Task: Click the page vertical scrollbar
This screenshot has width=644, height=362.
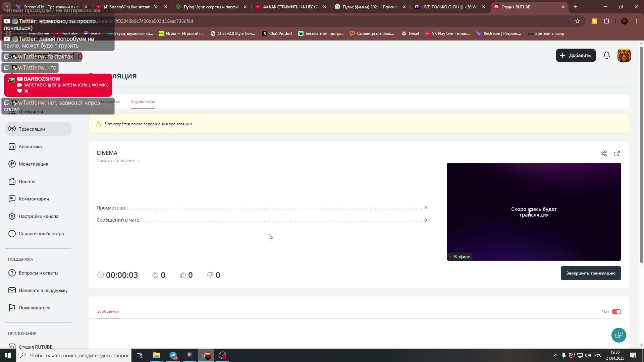Action: (x=641, y=154)
